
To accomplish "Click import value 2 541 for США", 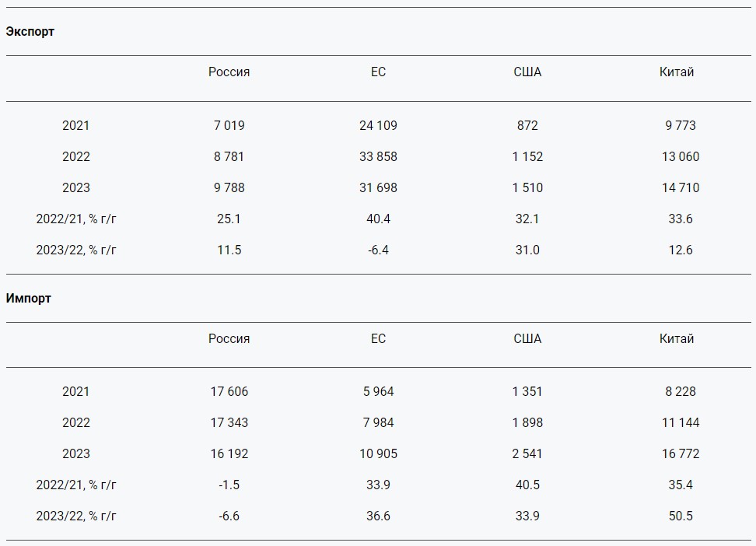I will click(x=527, y=453).
